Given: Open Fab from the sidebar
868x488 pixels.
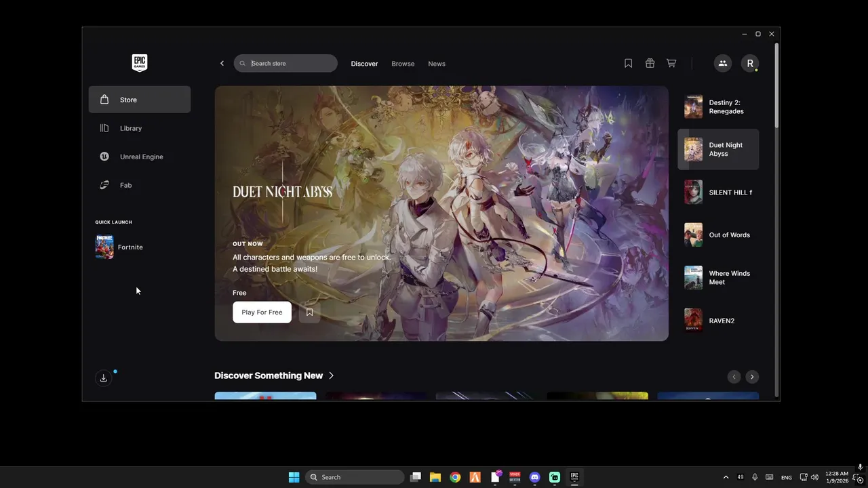Looking at the screenshot, I should pyautogui.click(x=140, y=185).
